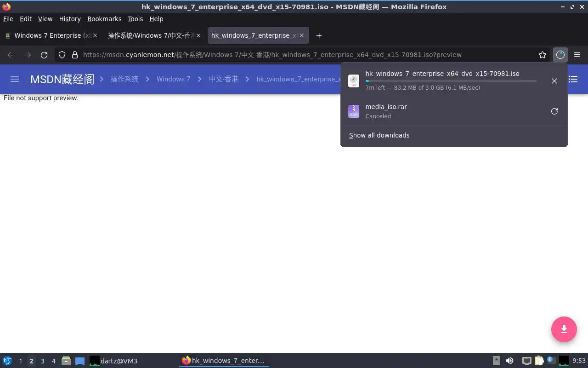The width and height of the screenshot is (588, 368).
Task: Click the 9:53 clock
Action: click(x=579, y=361)
